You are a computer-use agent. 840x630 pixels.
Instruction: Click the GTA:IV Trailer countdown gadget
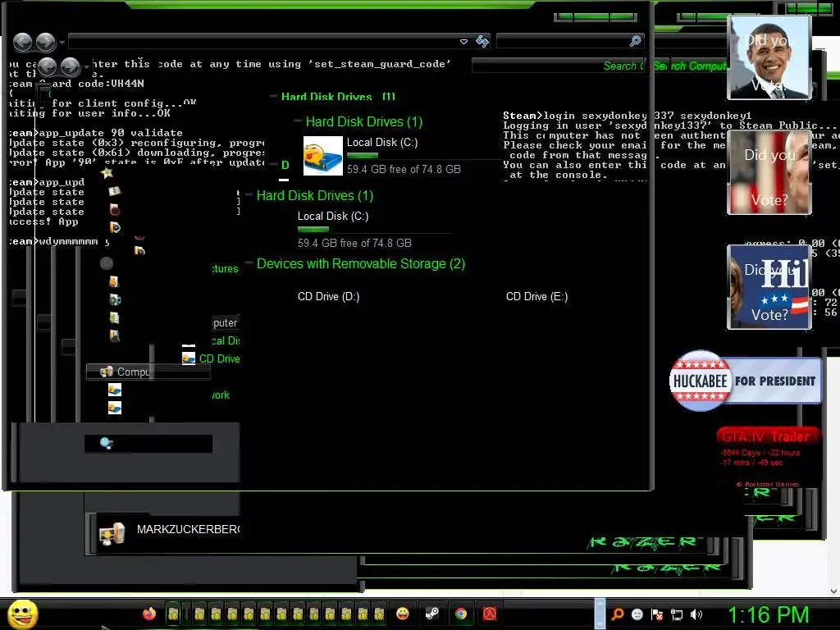pyautogui.click(x=767, y=456)
